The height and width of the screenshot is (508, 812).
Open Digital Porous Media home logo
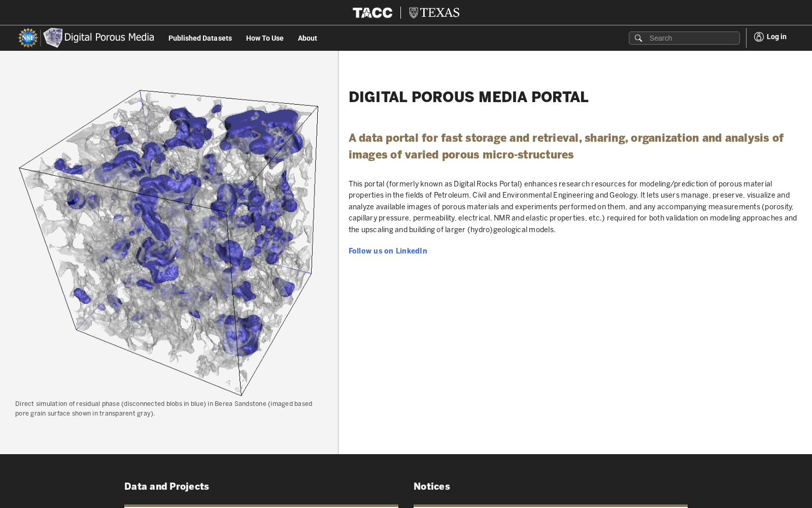(x=98, y=38)
